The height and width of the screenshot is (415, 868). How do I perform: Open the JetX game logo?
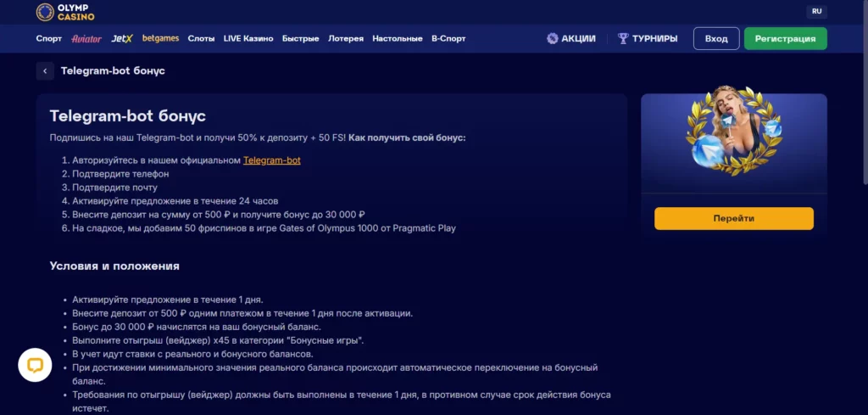[x=122, y=39]
